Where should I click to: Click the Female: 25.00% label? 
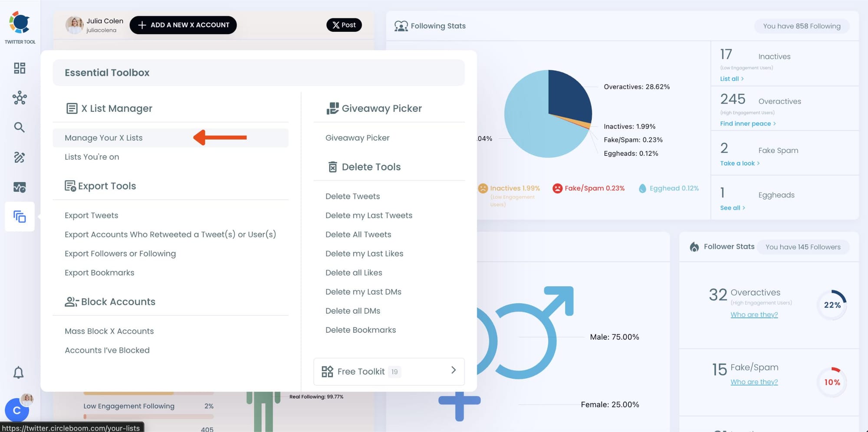[610, 405]
